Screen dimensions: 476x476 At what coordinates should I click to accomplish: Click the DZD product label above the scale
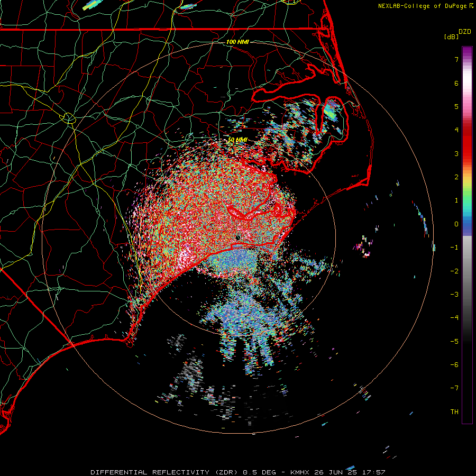pos(465,32)
